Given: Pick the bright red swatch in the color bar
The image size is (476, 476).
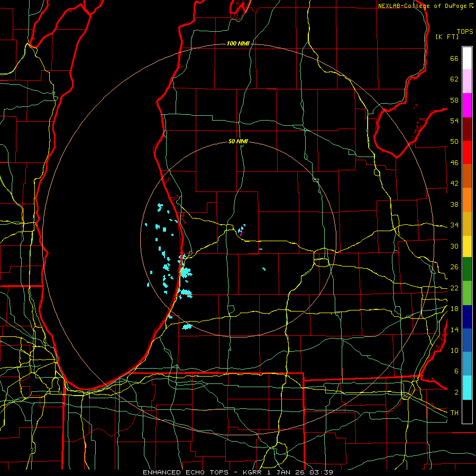Looking at the screenshot, I should 467,152.
